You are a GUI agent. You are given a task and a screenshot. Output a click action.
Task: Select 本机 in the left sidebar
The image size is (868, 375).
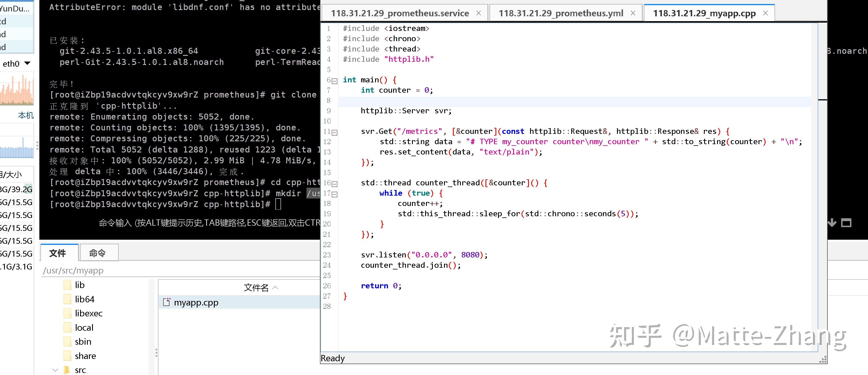coord(26,115)
